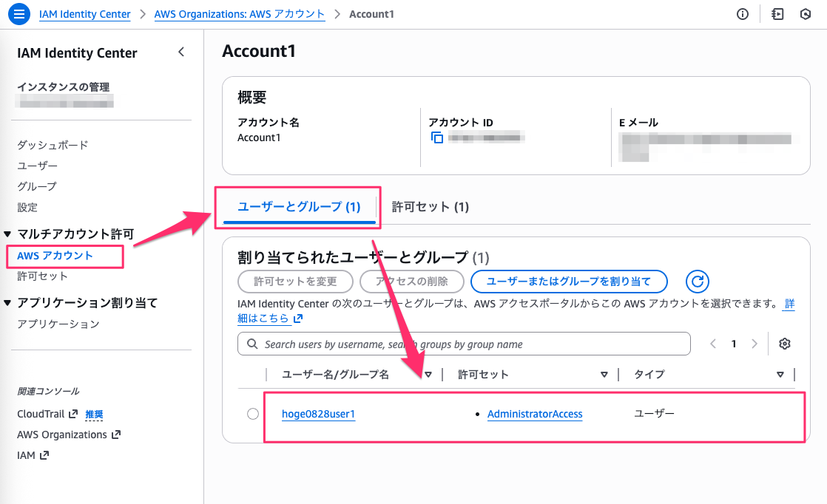Select the ユーザーとグループ (1) tab
Viewport: 827px width, 504px height.
299,207
